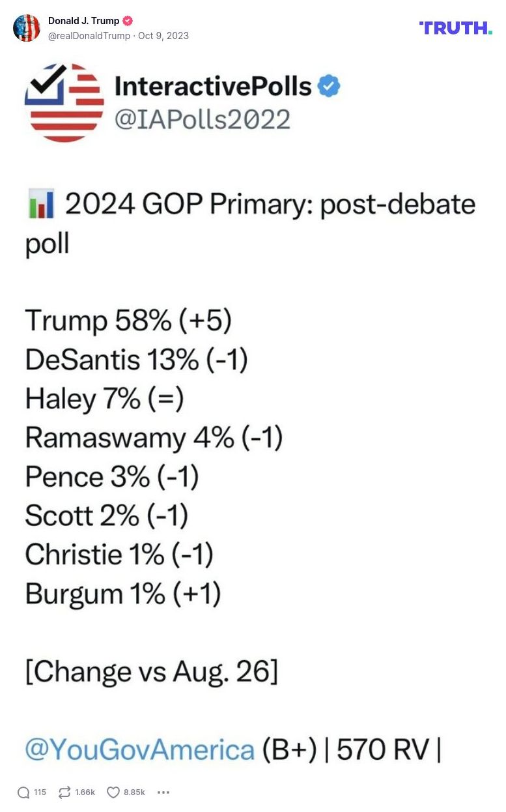Viewport: 506px width, 812px height.
Task: Open the three-dot more options menu
Action: (163, 792)
